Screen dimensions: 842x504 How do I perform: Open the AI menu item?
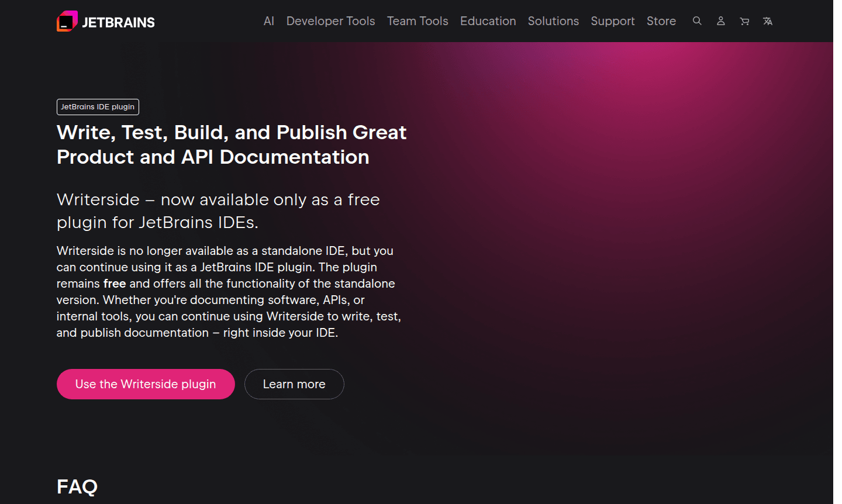pos(269,21)
